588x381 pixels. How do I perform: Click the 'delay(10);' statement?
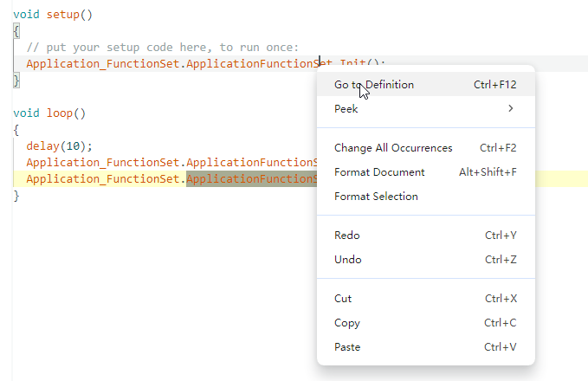coord(59,146)
